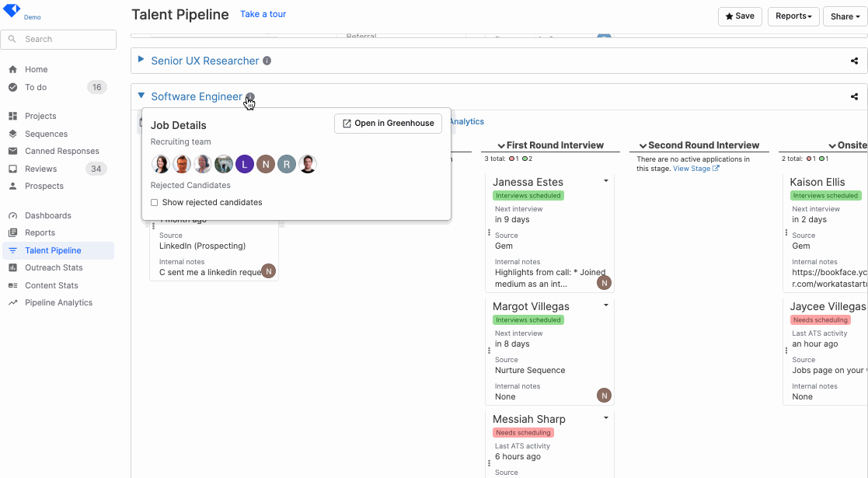Click Open in Greenhouse button

tap(388, 123)
